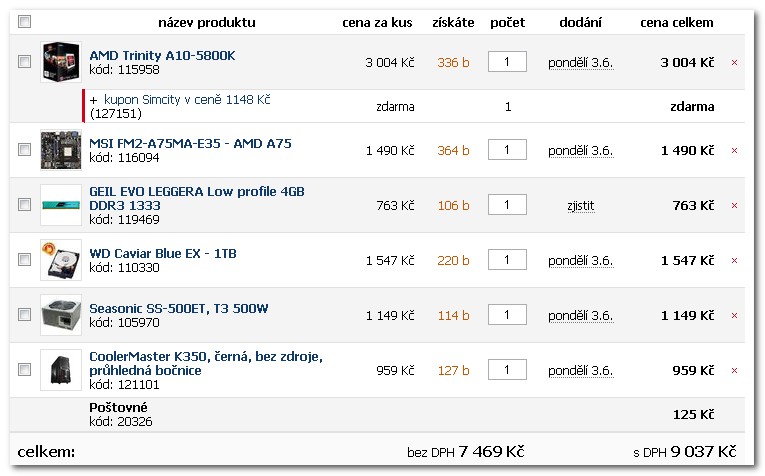Image resolution: width=765 pixels, height=476 pixels.
Task: Click the 'kód: 121101' product code
Action: (124, 385)
